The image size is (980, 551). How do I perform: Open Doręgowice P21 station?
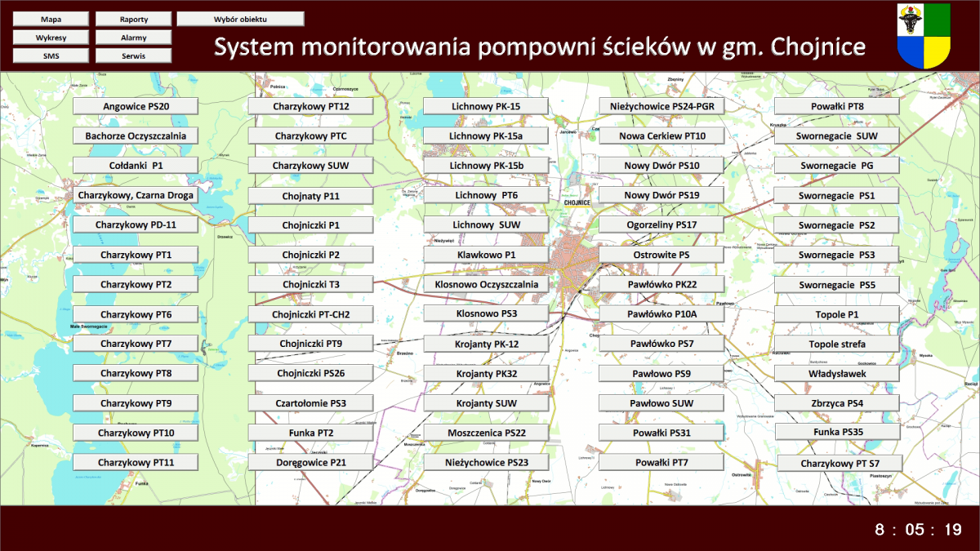[x=311, y=462]
